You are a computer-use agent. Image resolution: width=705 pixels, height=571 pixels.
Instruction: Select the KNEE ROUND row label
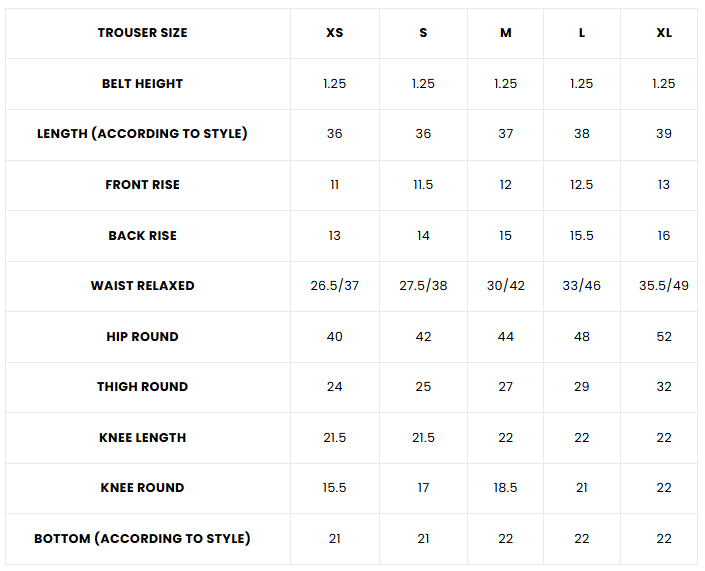click(x=142, y=488)
